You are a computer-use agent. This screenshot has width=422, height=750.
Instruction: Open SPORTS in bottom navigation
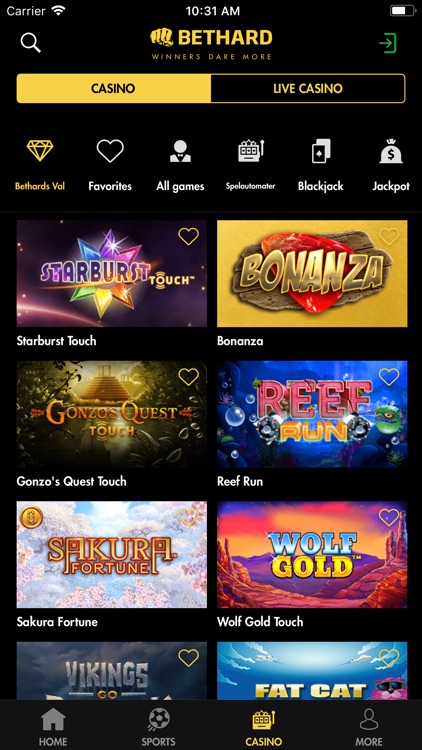click(158, 727)
